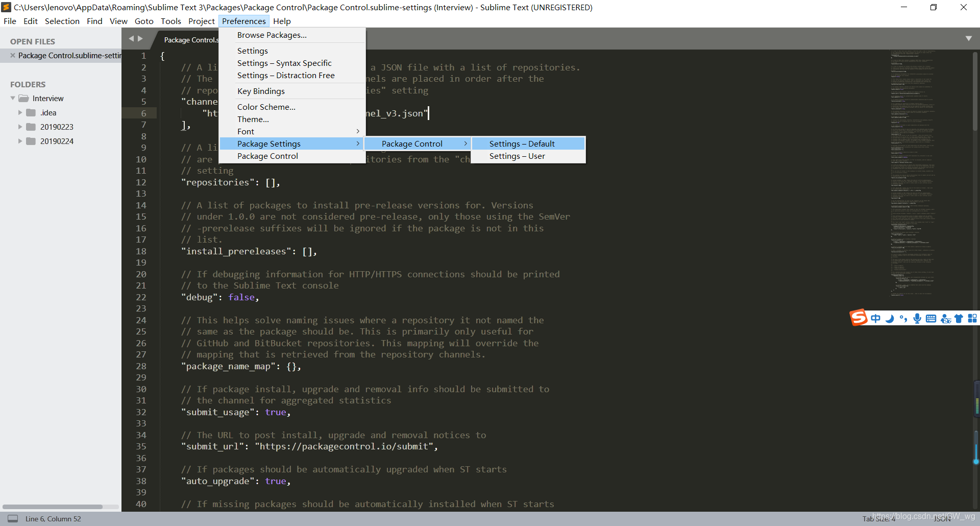
Task: Click Line 6, Column 52 status text
Action: pyautogui.click(x=53, y=518)
